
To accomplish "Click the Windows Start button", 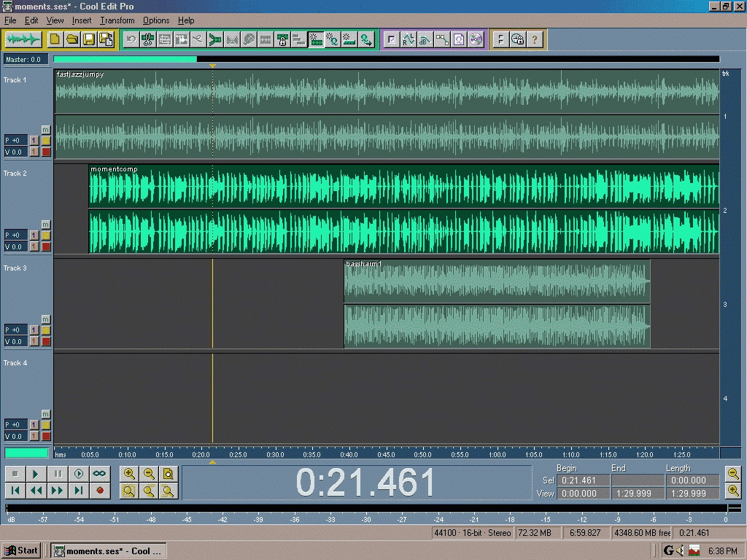I will [21, 551].
